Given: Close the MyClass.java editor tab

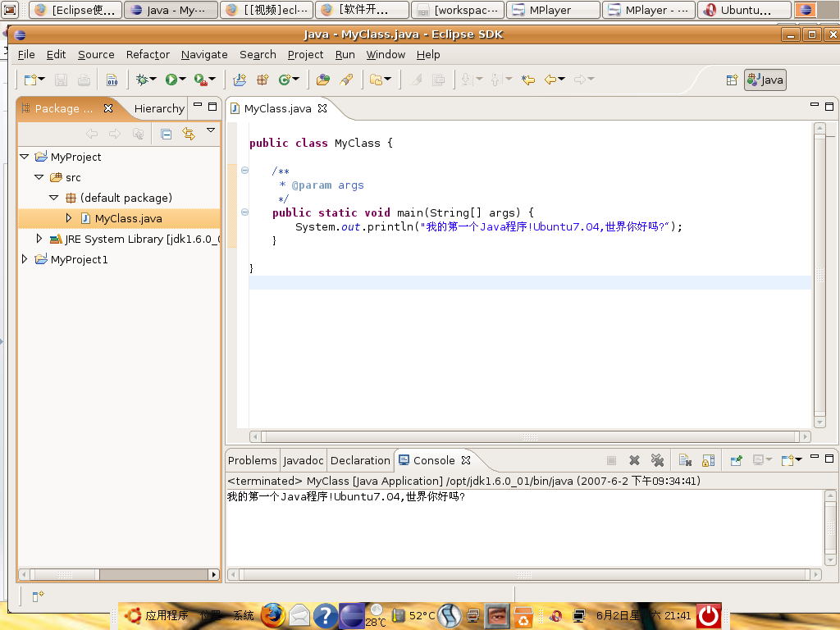Looking at the screenshot, I should (x=322, y=108).
